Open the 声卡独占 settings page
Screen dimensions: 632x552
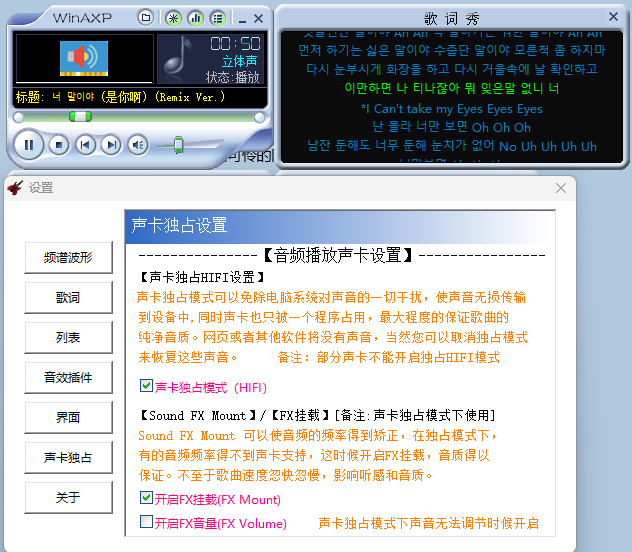[68, 457]
